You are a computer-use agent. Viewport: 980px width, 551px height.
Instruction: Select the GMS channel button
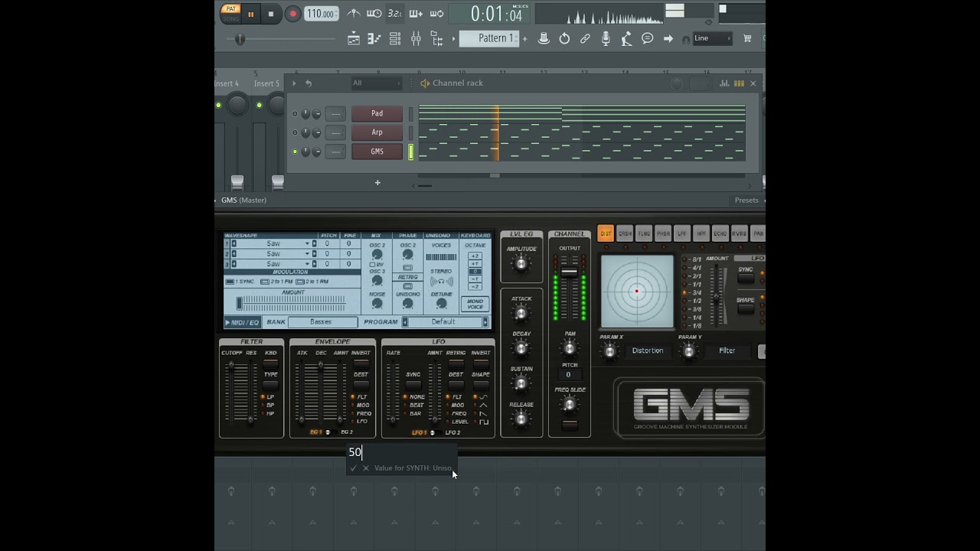pos(377,152)
